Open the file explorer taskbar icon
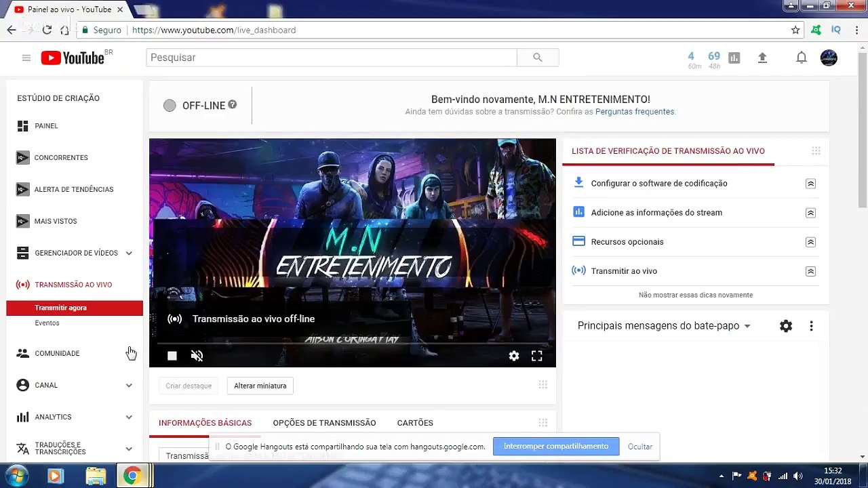The width and height of the screenshot is (868, 488). pos(96,476)
